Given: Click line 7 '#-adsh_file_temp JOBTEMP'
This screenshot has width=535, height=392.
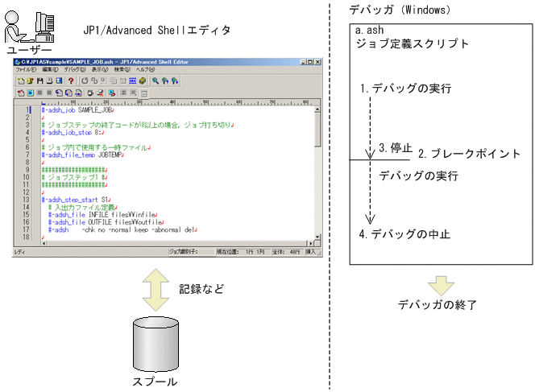Looking at the screenshot, I should coord(83,155).
